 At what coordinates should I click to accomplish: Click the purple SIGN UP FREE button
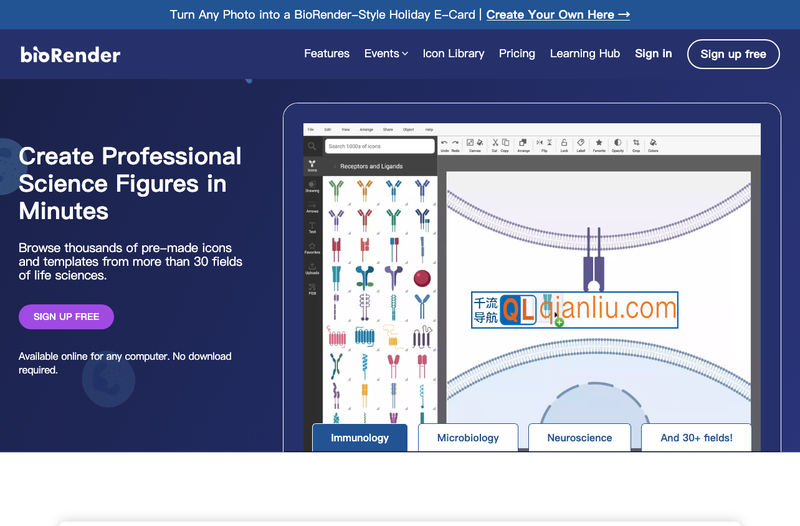coord(66,317)
